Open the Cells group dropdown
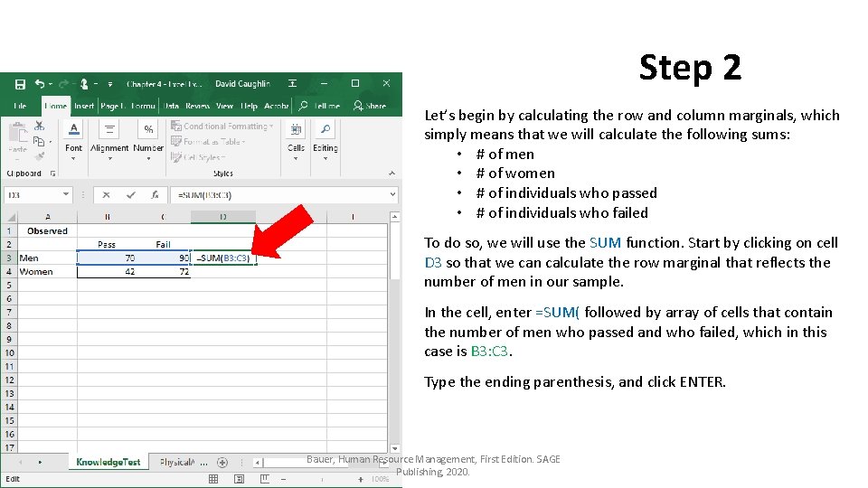 [296, 142]
